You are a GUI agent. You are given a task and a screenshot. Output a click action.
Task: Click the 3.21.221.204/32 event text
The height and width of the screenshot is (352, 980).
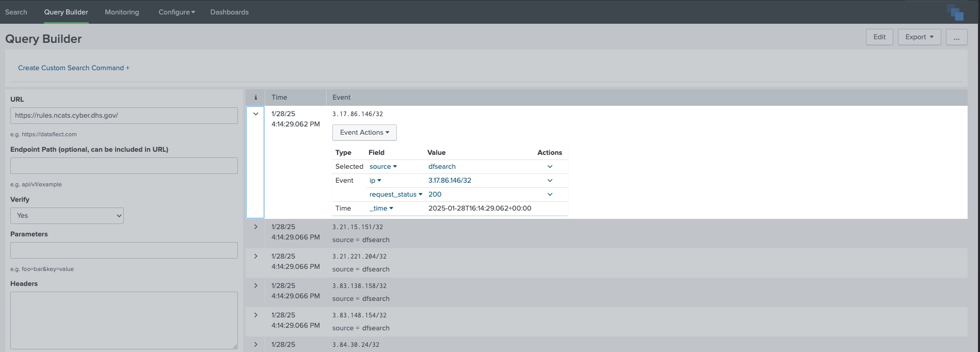[x=359, y=257]
